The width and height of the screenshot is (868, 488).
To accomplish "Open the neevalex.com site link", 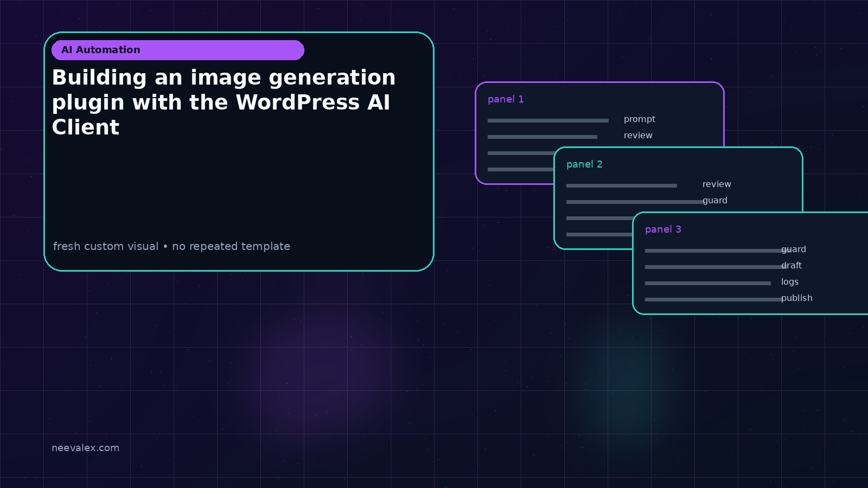I will pos(85,448).
